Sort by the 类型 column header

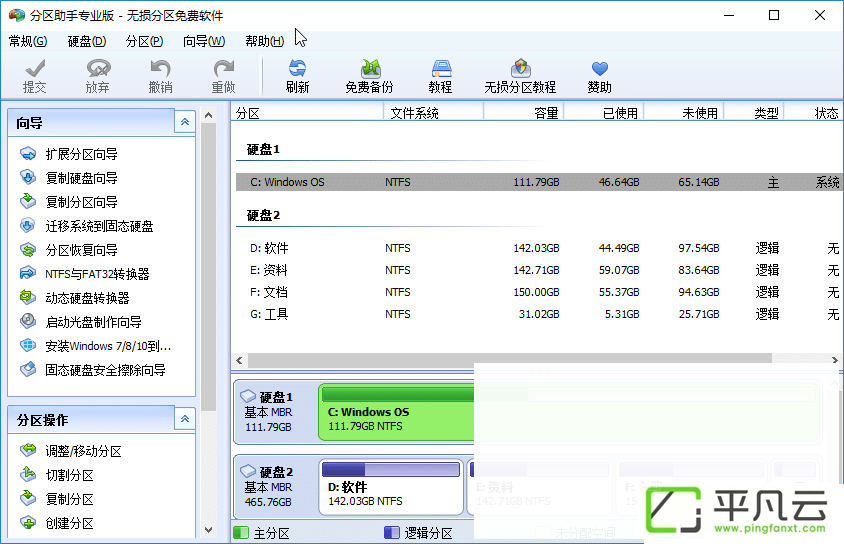click(x=754, y=113)
